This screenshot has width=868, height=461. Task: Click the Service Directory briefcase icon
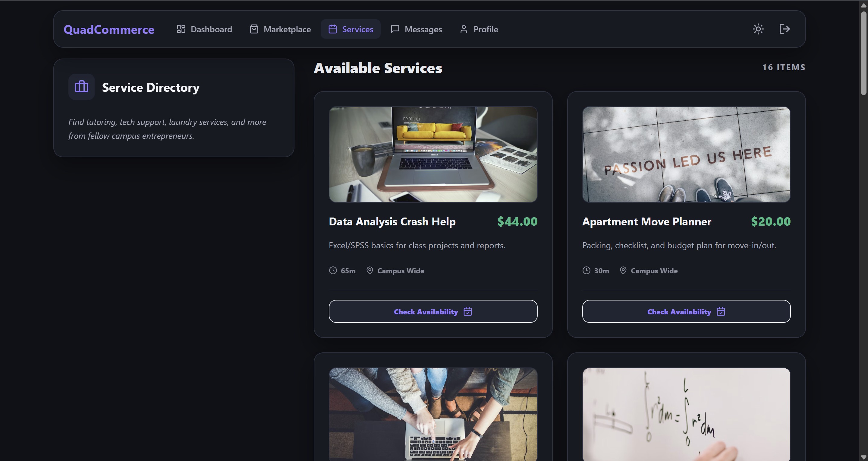[82, 87]
